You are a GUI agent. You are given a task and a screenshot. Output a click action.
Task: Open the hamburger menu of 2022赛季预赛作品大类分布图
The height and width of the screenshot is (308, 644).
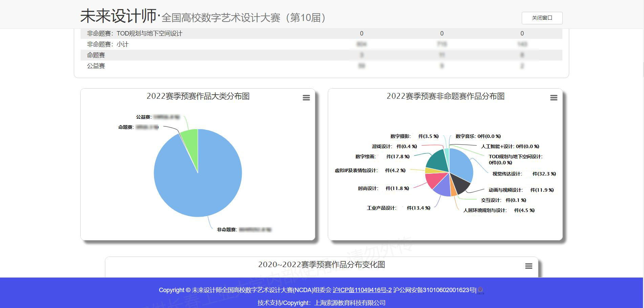[306, 98]
